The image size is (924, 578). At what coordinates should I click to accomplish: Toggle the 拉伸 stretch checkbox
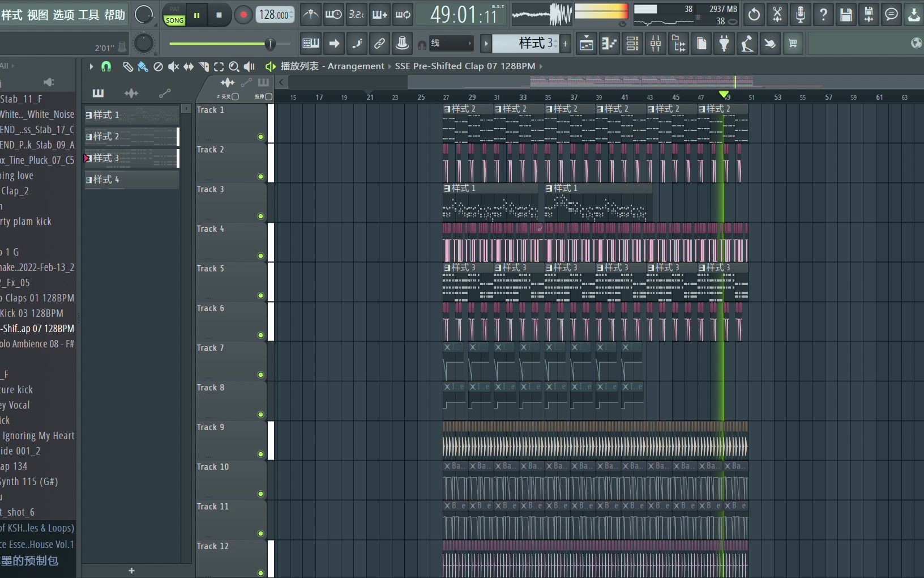pos(269,97)
